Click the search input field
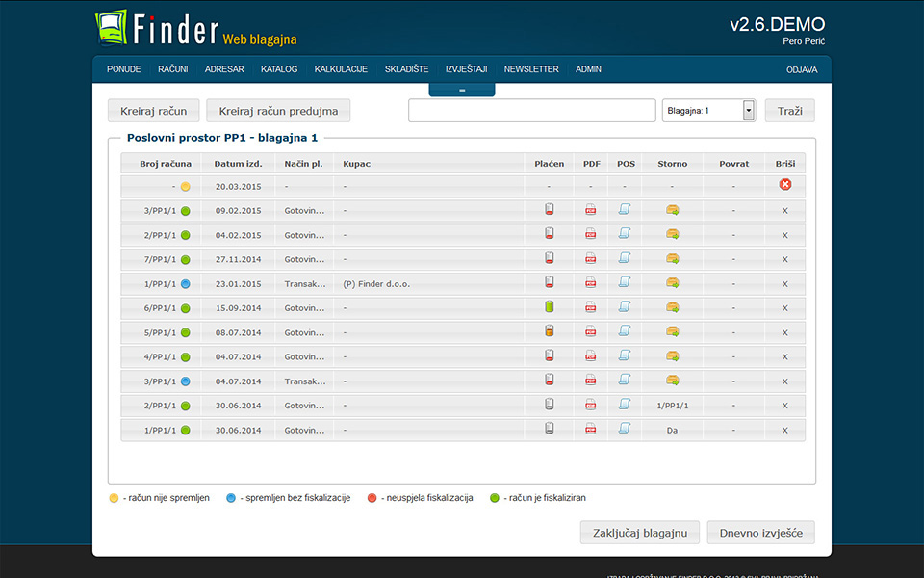Image resolution: width=924 pixels, height=578 pixels. coord(531,111)
